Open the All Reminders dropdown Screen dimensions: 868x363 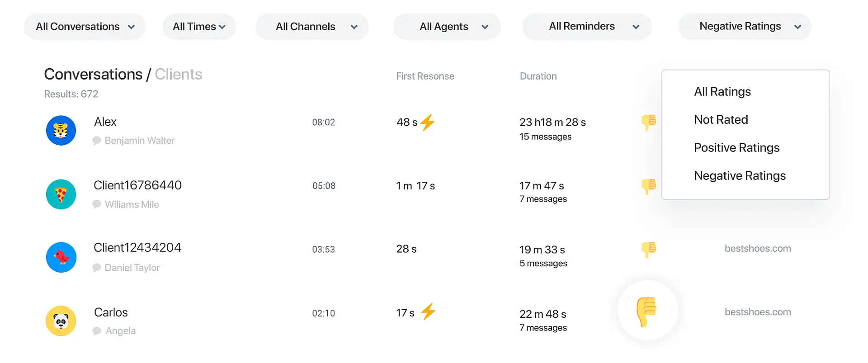coord(587,27)
